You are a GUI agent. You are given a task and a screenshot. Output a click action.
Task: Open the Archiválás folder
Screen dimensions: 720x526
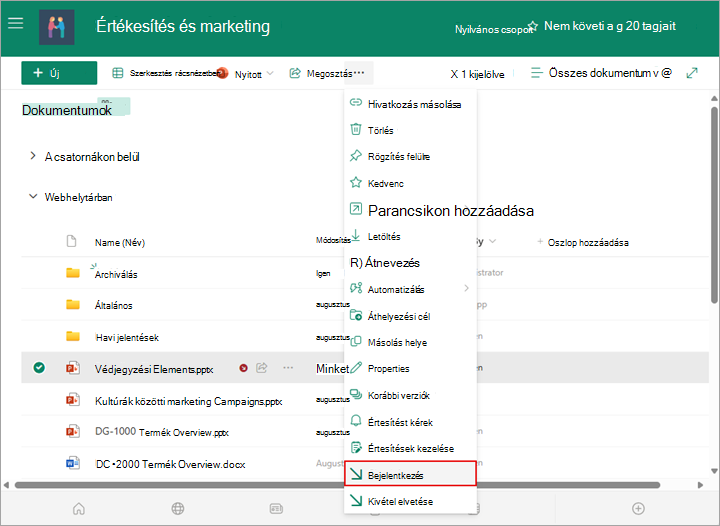pos(116,274)
